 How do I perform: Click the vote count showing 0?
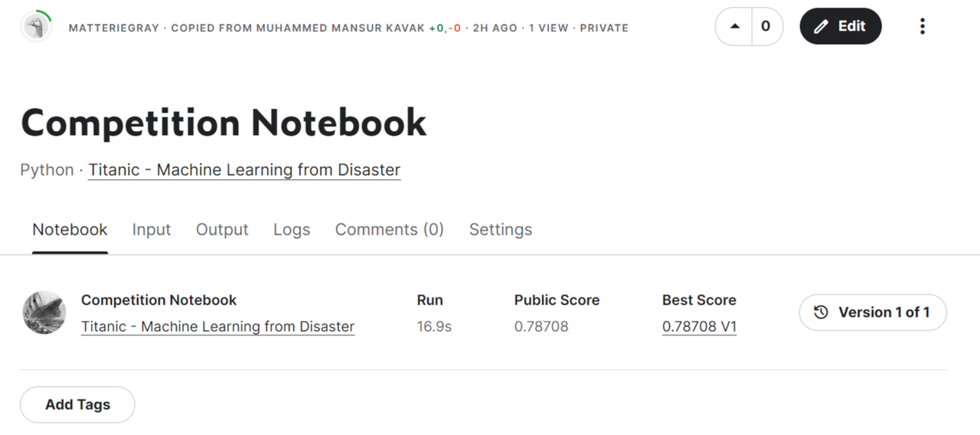coord(766,27)
